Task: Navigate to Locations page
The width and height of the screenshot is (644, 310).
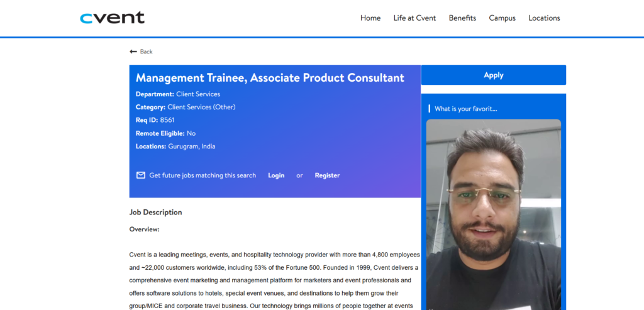Action: point(544,18)
